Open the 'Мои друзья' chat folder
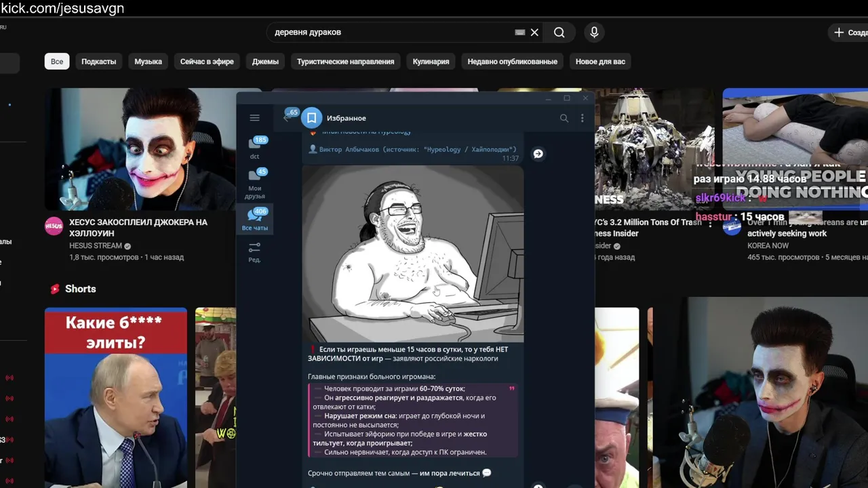Viewport: 868px width, 488px height. tap(255, 183)
